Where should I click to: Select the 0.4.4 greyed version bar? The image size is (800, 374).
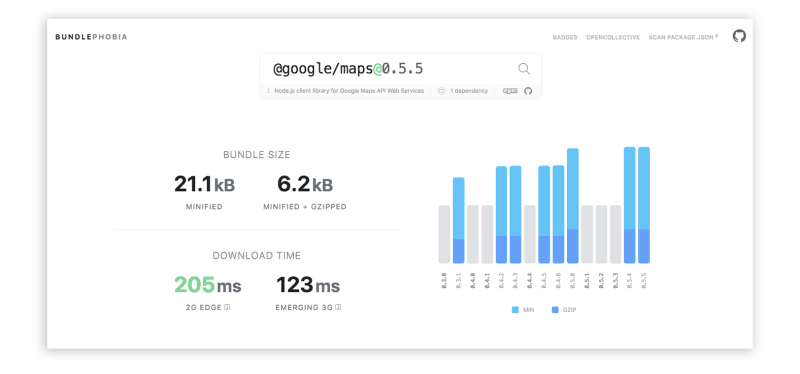(x=530, y=234)
